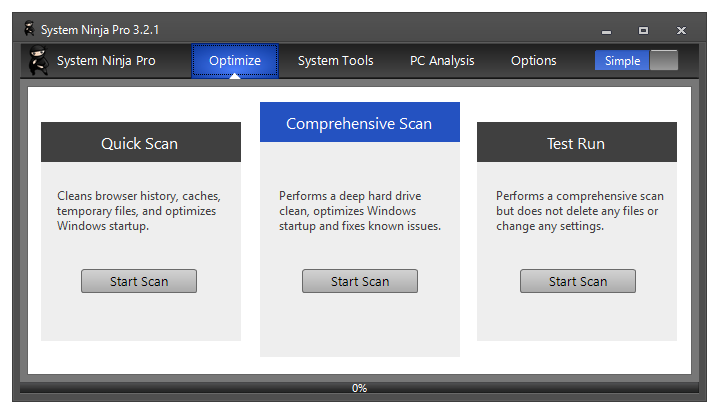This screenshot has height=411, width=720.
Task: Start Scan under Comprehensive Scan
Action: pos(360,281)
